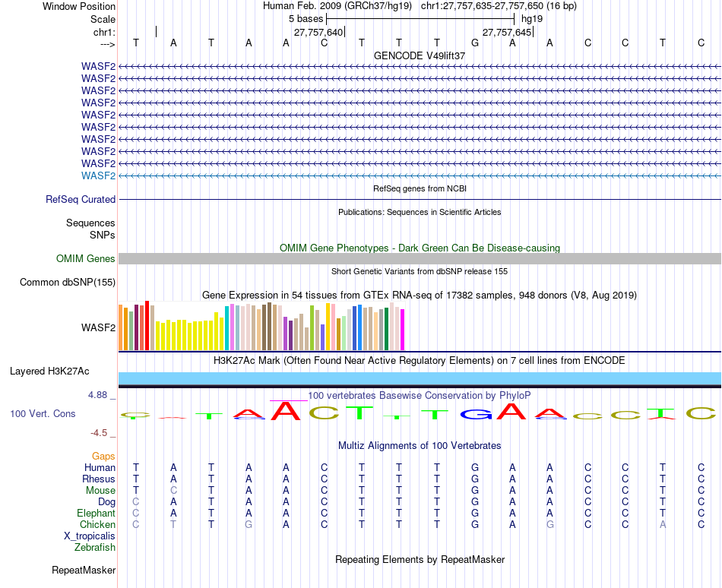
Task: Click the G base in the top sequence row
Action: (x=475, y=43)
